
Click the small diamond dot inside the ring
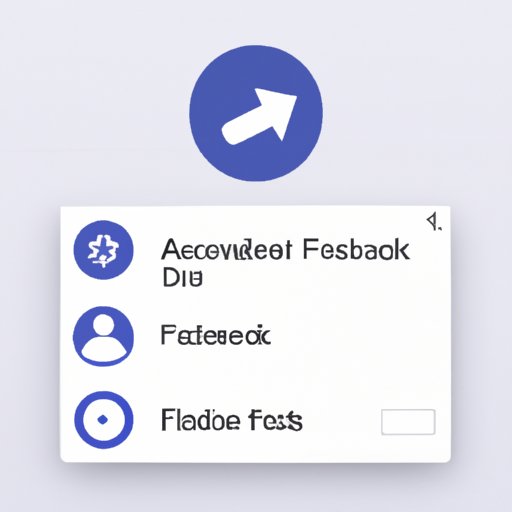coord(103,420)
